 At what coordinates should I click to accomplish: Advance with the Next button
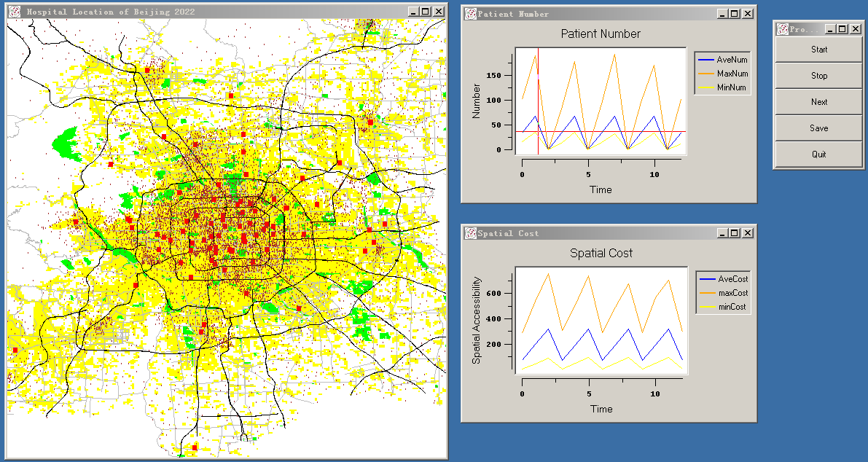[x=819, y=102]
